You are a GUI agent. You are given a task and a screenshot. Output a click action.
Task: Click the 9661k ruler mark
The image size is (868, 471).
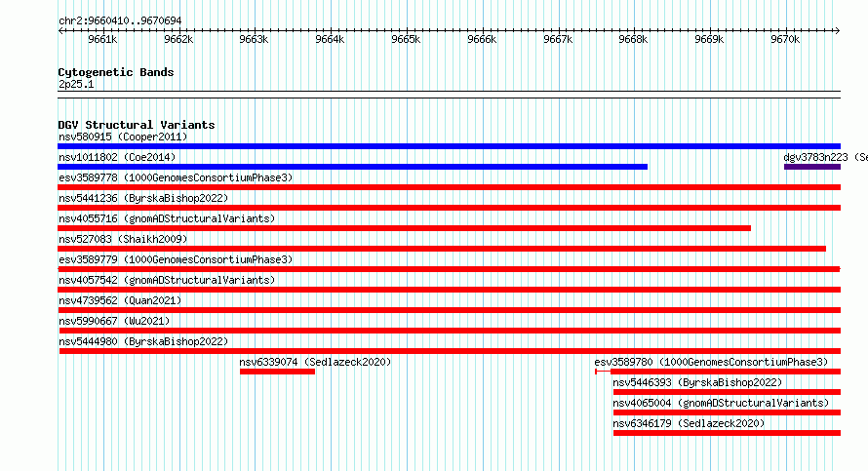point(102,39)
